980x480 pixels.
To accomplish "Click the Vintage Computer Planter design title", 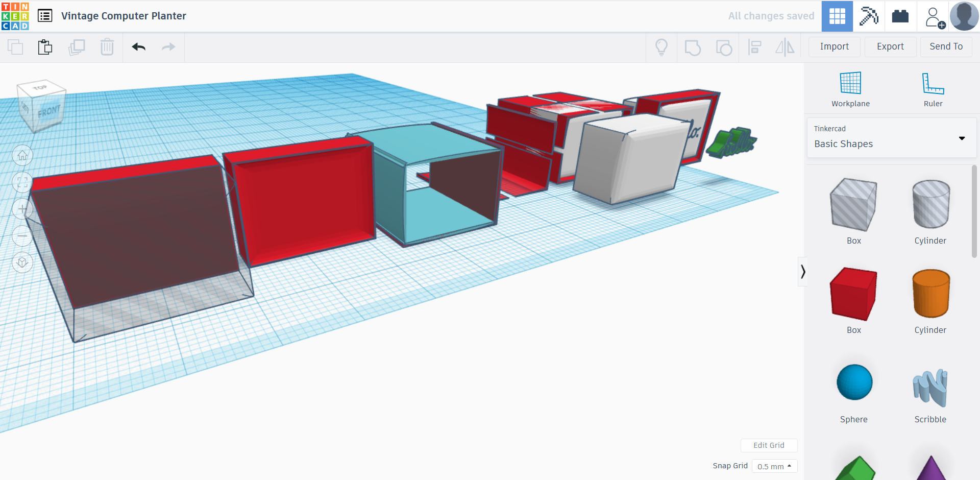I will click(124, 16).
